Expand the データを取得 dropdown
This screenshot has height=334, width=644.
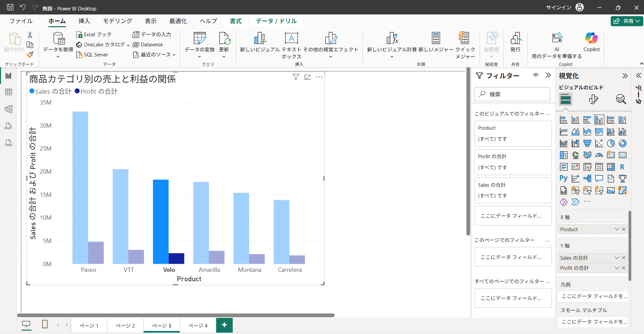(x=58, y=57)
